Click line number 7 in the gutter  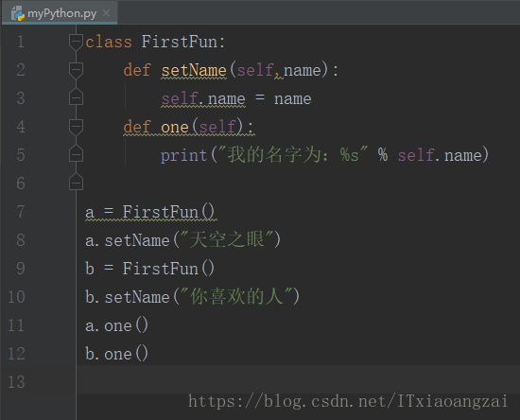tap(21, 212)
